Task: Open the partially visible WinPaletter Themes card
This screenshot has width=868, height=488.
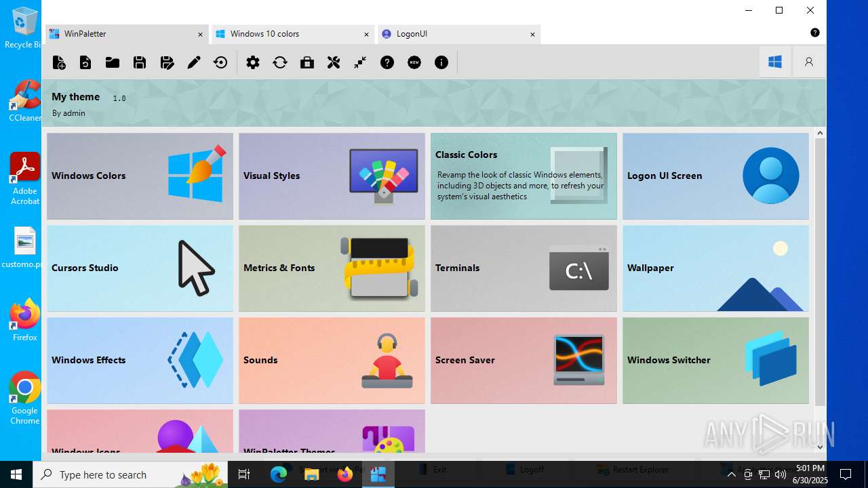Action: point(332,431)
